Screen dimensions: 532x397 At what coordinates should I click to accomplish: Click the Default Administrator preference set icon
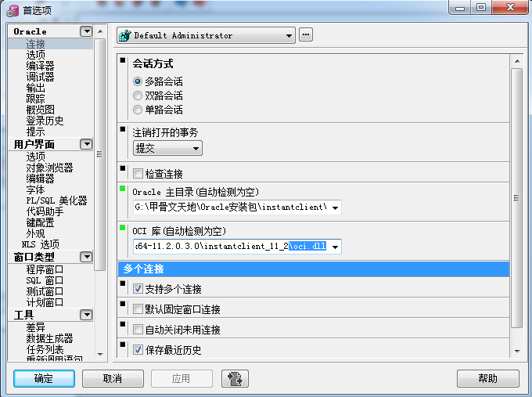(125, 35)
